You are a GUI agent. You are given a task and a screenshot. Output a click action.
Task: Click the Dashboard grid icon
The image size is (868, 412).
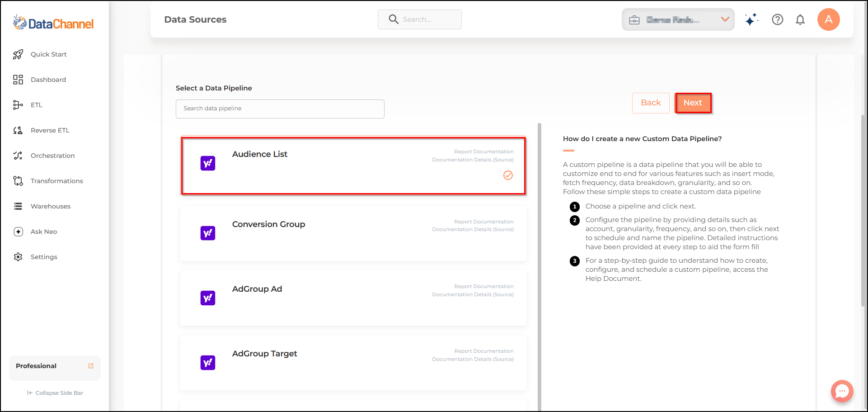(x=18, y=80)
